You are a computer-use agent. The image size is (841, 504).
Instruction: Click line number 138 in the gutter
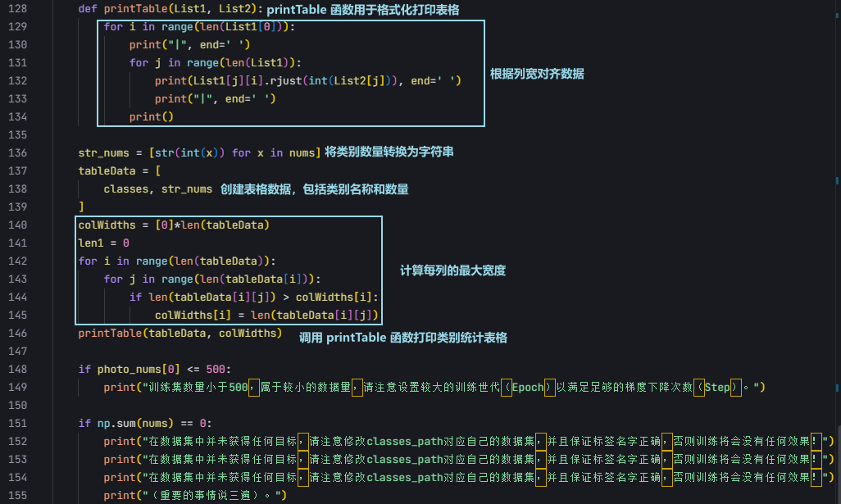point(18,188)
